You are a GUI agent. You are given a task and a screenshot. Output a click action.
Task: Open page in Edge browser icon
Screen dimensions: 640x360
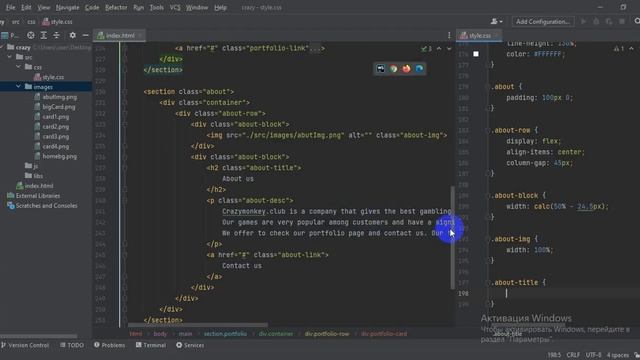click(419, 69)
